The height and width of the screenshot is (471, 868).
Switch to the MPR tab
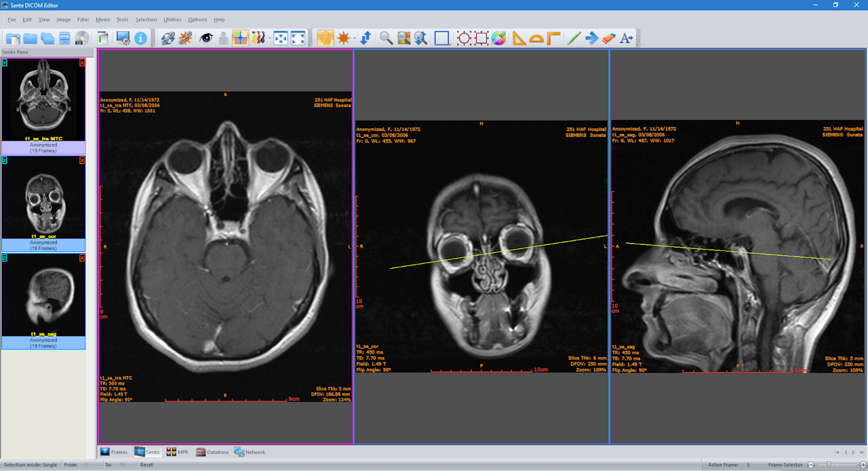[178, 452]
